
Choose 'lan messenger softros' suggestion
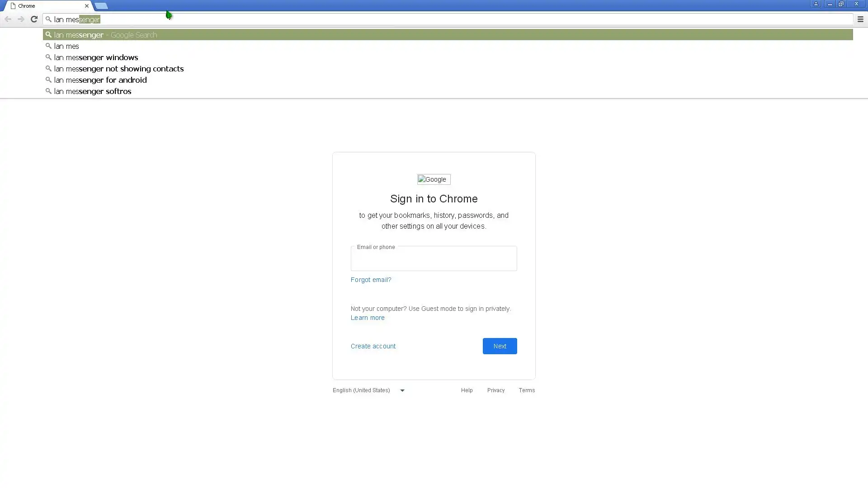93,91
